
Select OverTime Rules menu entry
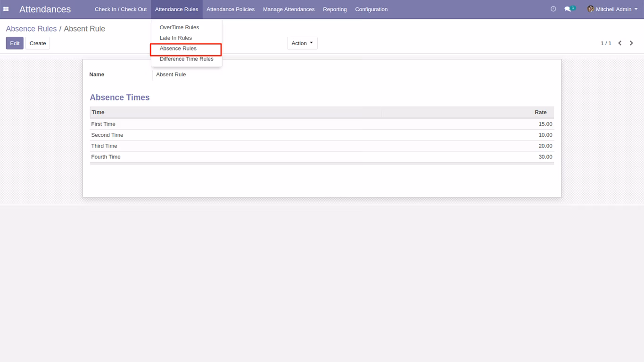pos(179,27)
